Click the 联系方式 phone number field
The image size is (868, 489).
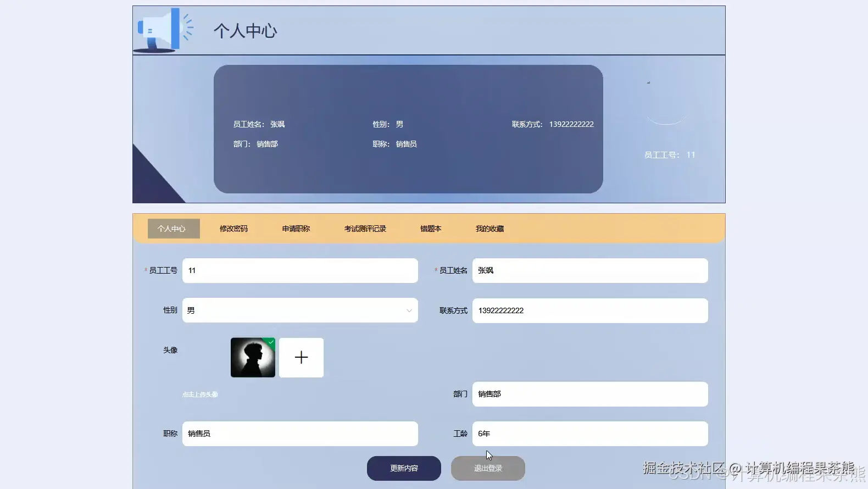click(x=590, y=310)
